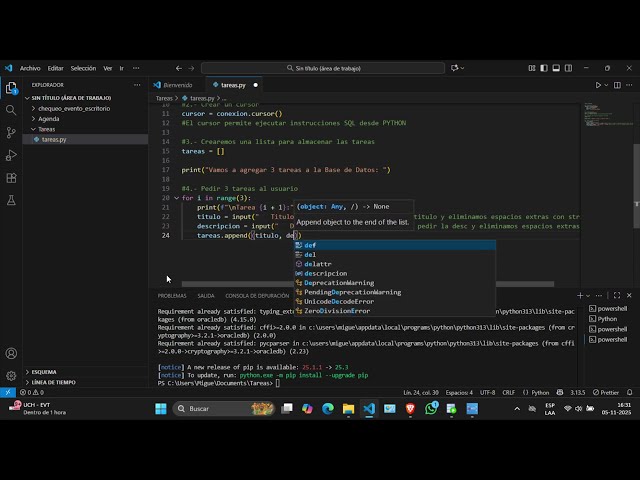Open the Run file dropdown arrow
Image resolution: width=640 pixels, height=480 pixels.
click(x=606, y=85)
